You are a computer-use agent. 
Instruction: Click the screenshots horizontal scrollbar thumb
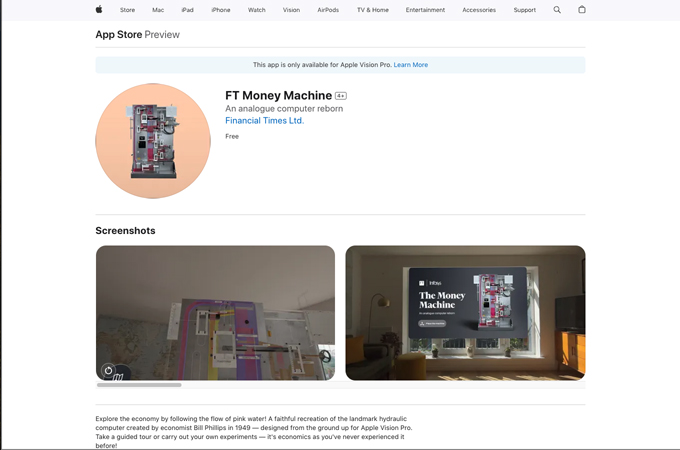[139, 385]
